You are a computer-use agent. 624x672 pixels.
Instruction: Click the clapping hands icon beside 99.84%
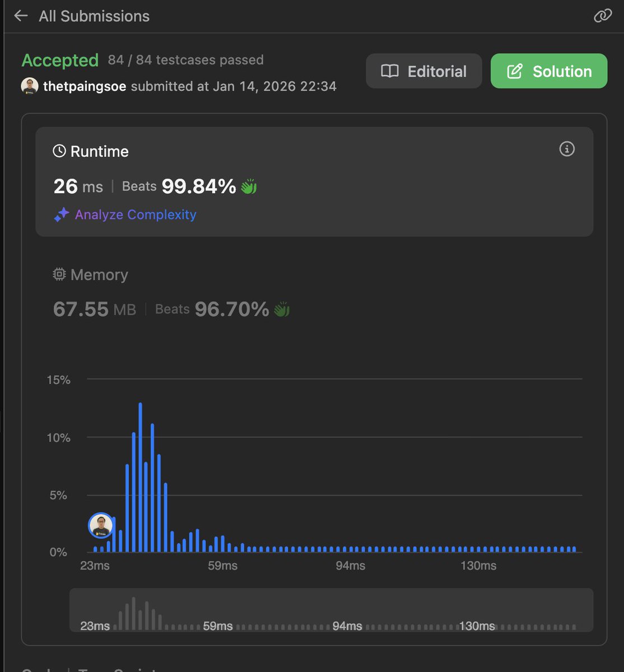coord(249,186)
